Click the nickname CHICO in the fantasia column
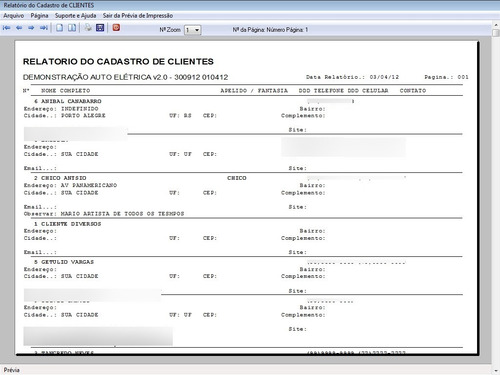The width and height of the screenshot is (500, 375). [x=237, y=178]
